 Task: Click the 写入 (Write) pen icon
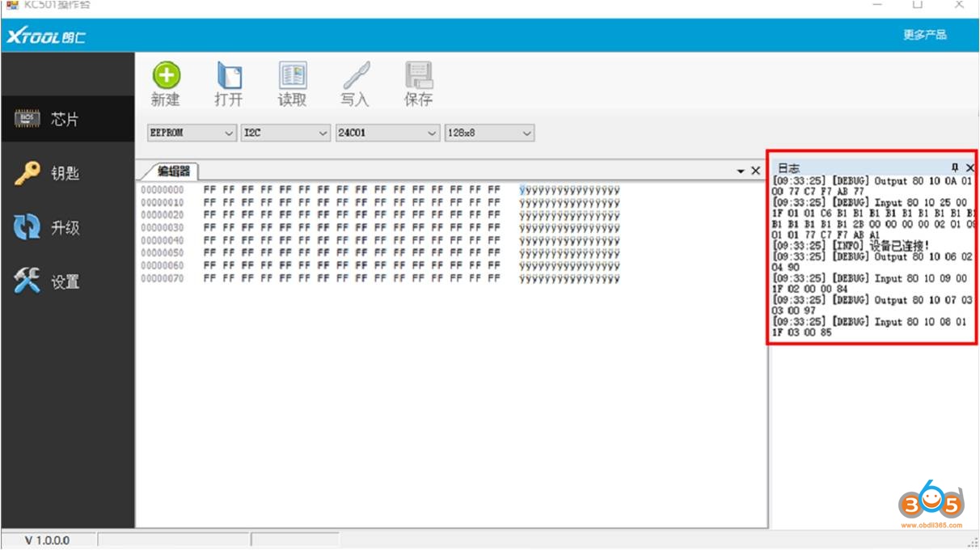355,77
